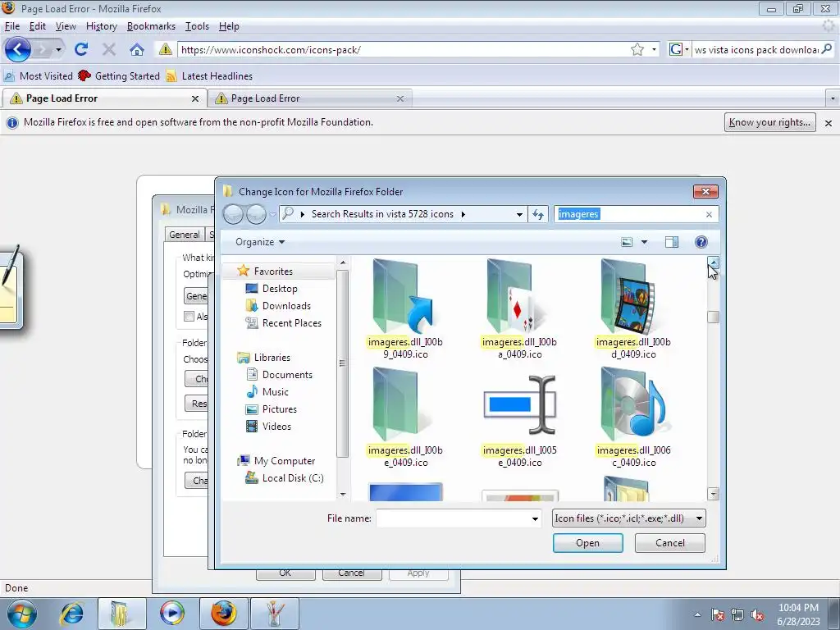
Task: Open the File menu
Action: coord(11,26)
